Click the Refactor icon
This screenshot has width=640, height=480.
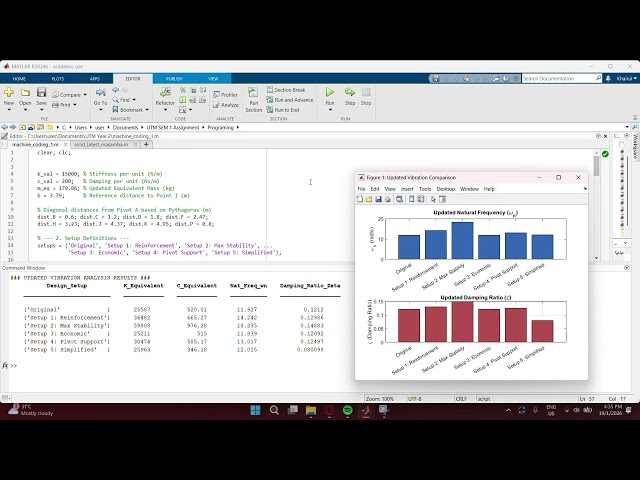coord(165,92)
